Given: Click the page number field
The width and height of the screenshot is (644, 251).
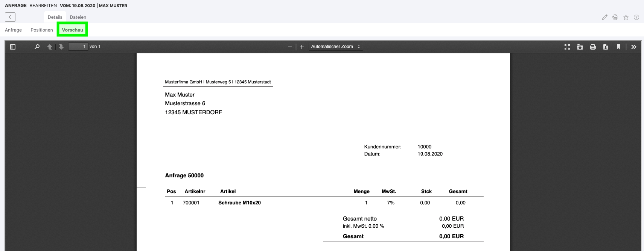Looking at the screenshot, I should pyautogui.click(x=78, y=47).
